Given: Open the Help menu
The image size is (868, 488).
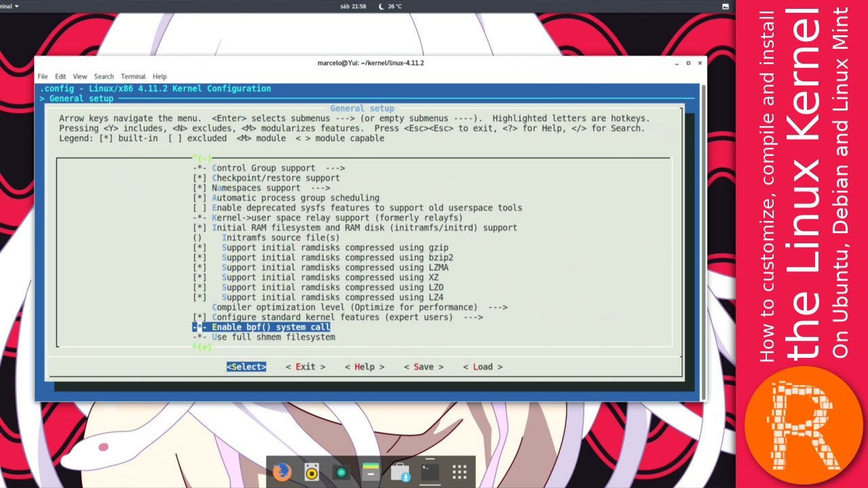Looking at the screenshot, I should pyautogui.click(x=159, y=77).
